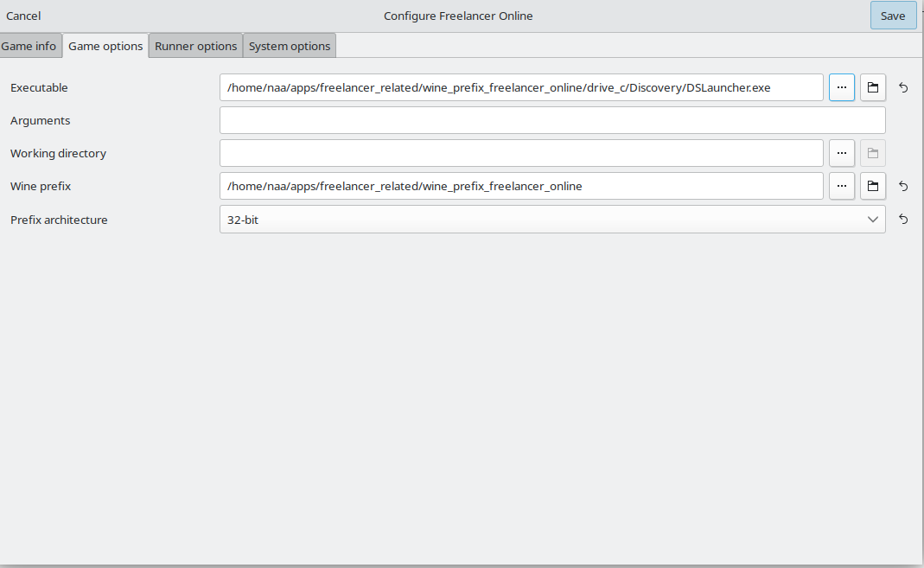Viewport: 924px width, 568px height.
Task: Focus the Executable path input field
Action: (x=521, y=87)
